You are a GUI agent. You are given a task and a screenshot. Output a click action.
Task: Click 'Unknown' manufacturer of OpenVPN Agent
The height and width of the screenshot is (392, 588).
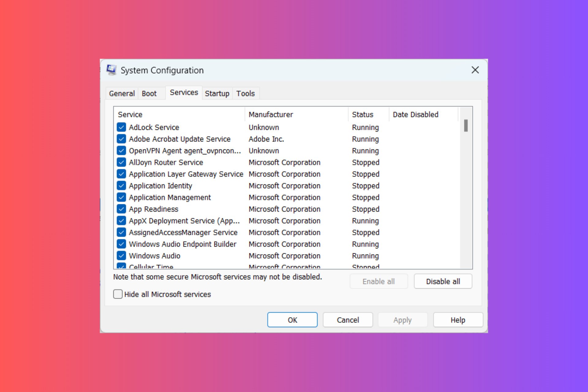(x=264, y=151)
